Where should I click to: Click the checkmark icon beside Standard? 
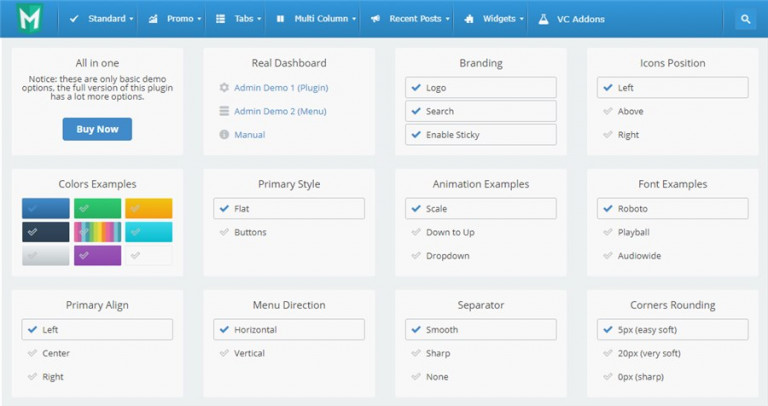(74, 19)
